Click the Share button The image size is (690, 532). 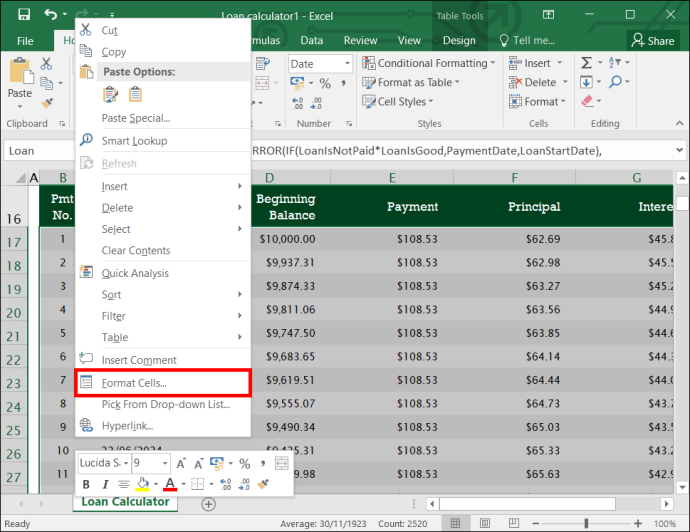(x=653, y=41)
